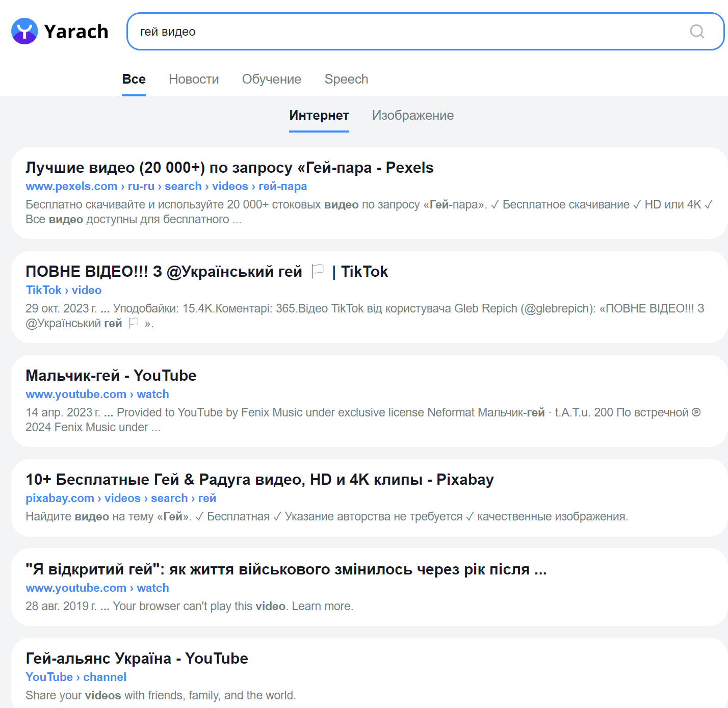The height and width of the screenshot is (708, 728).
Task: Open the Pexels result title
Action: coord(229,168)
